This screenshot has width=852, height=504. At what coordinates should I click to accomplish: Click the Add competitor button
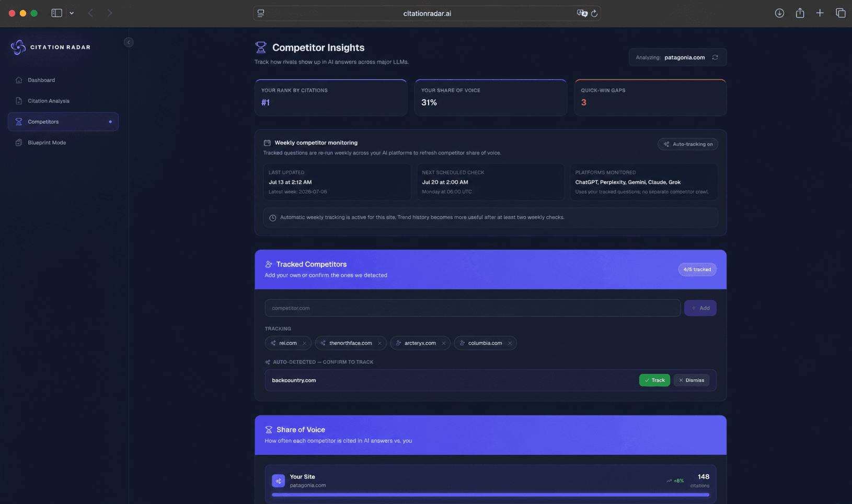coord(700,308)
